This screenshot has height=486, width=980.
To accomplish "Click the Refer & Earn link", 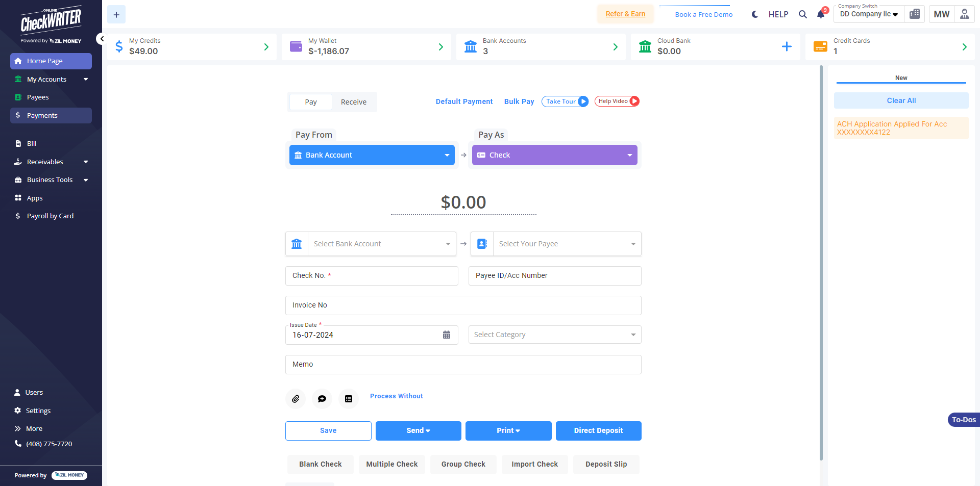I will (x=626, y=14).
